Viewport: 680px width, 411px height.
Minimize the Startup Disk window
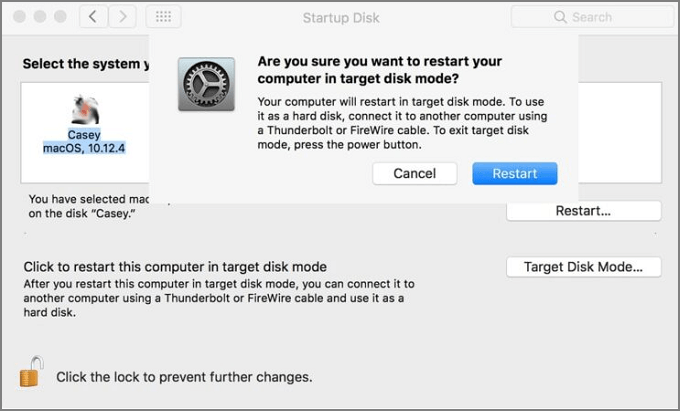coord(37,17)
